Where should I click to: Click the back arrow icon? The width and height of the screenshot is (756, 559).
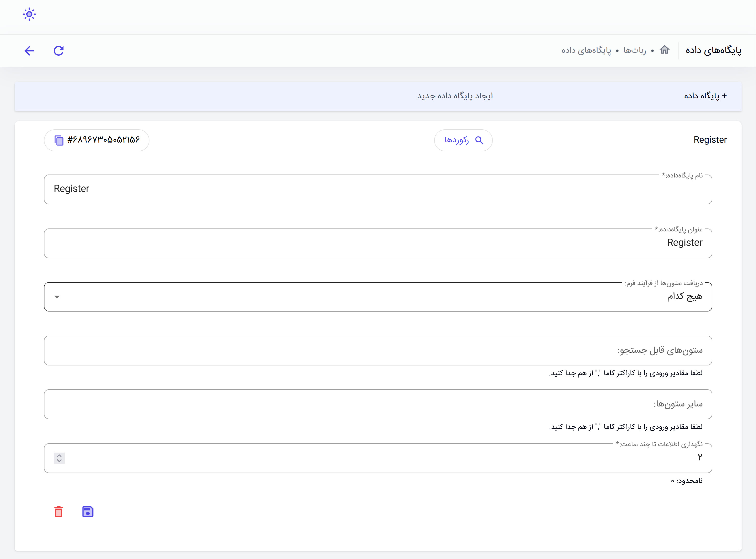(30, 51)
